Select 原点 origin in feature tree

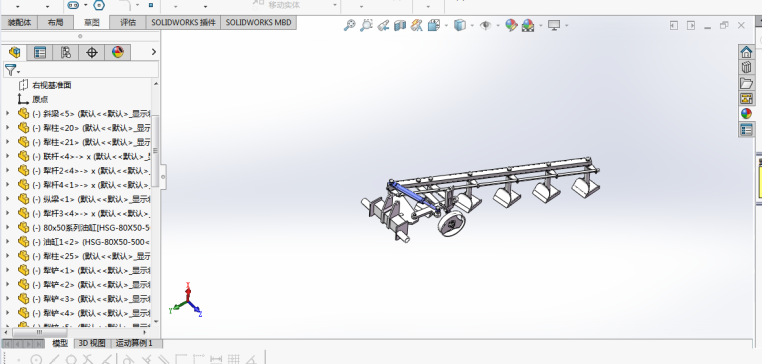click(x=40, y=99)
